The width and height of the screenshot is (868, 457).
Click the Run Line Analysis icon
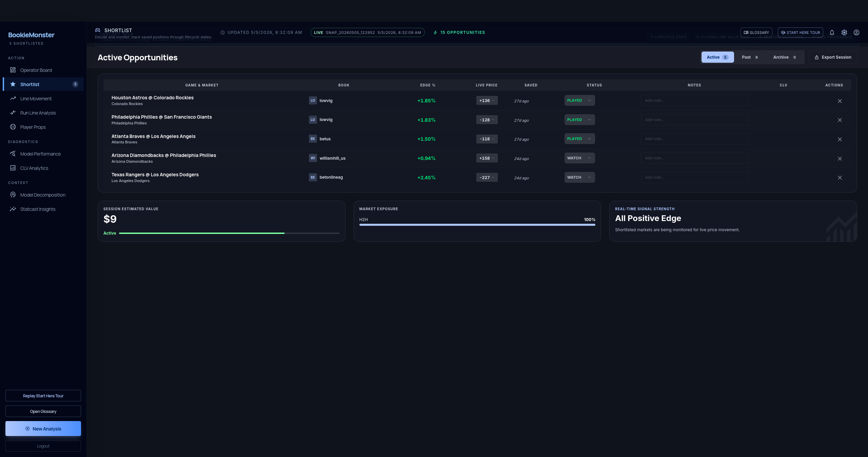(x=13, y=113)
